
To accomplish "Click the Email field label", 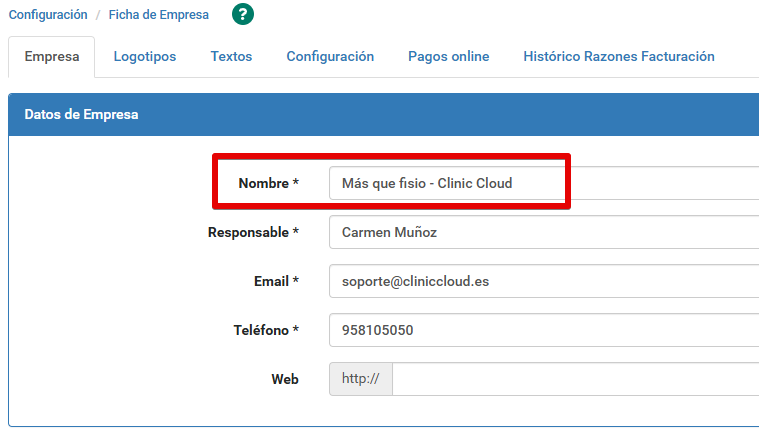I will 276,281.
